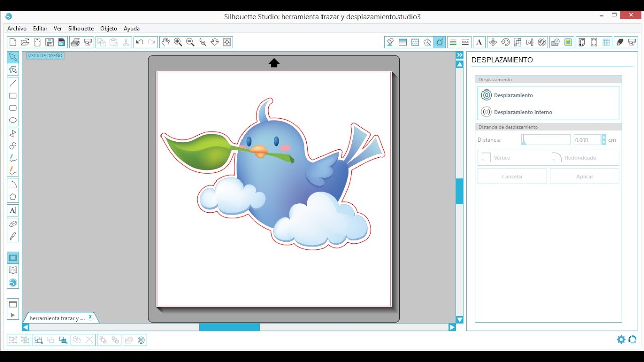Click the Offset icon in bottom toolbar
The width and height of the screenshot is (644, 362).
point(141,340)
